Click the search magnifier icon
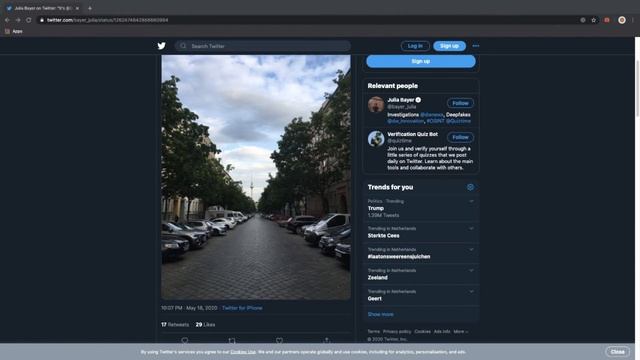 (183, 46)
